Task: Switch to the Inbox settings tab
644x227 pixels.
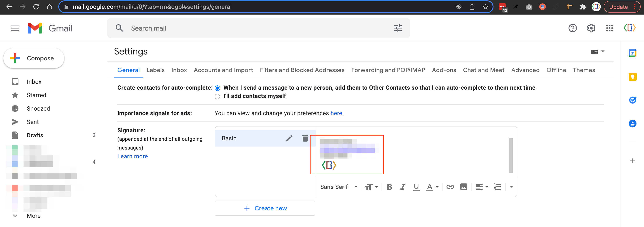Action: click(x=179, y=70)
